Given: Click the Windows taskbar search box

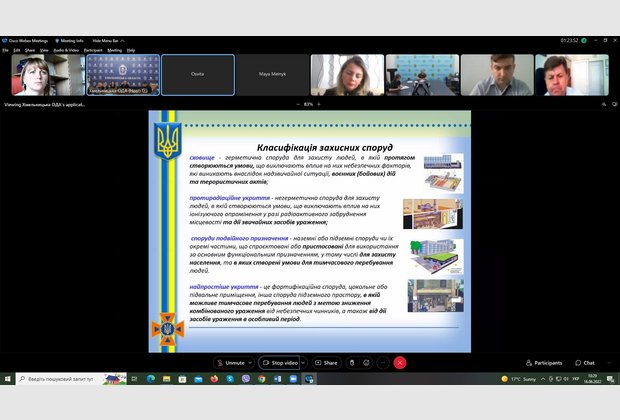Looking at the screenshot, I should click(71, 379).
